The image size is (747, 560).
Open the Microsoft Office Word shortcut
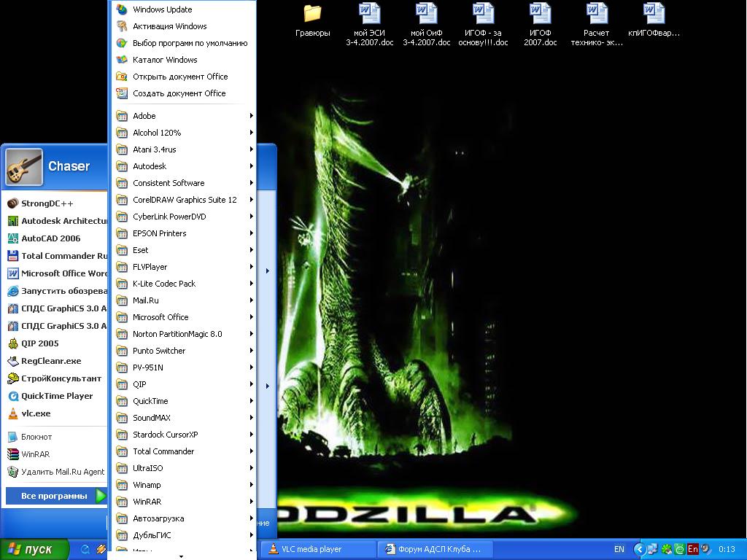click(56, 273)
